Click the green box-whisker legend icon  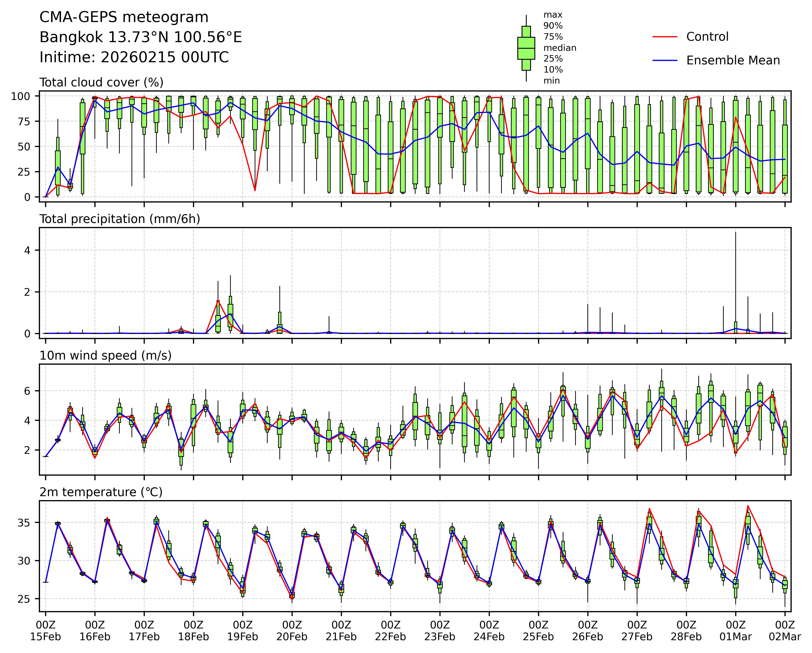click(526, 48)
